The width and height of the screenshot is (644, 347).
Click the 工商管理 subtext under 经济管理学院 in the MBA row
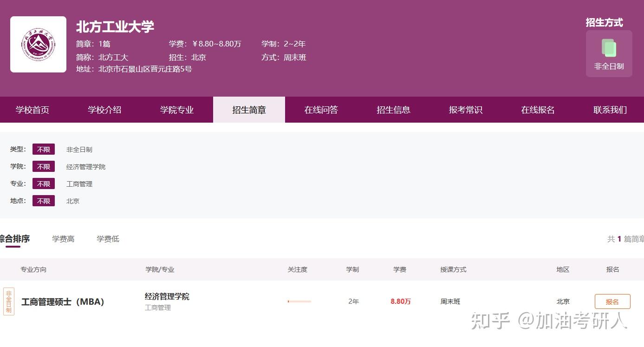(158, 308)
